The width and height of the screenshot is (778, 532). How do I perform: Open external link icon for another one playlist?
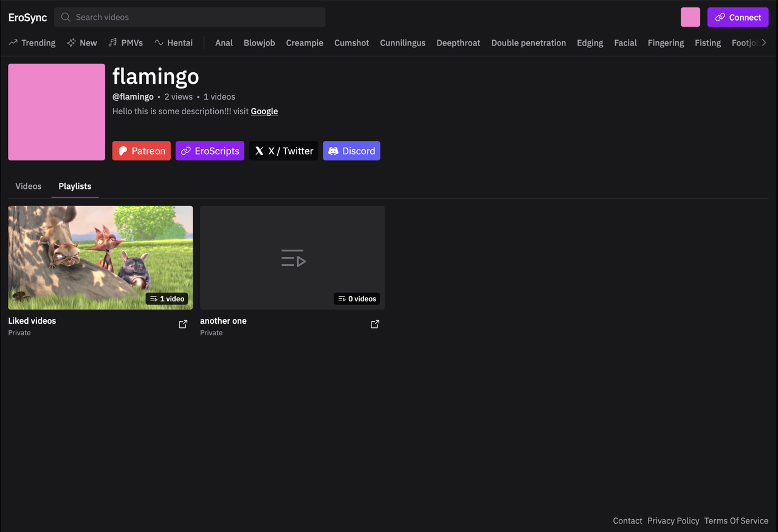[x=375, y=324]
